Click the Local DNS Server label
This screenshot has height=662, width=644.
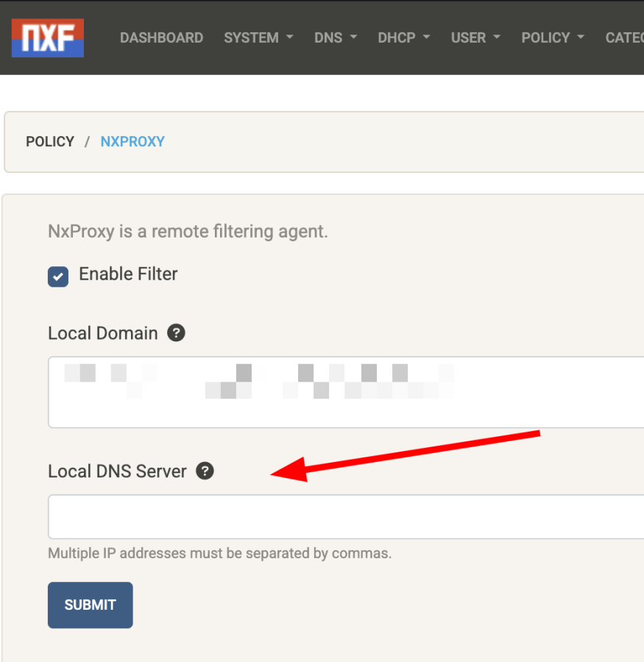point(117,471)
